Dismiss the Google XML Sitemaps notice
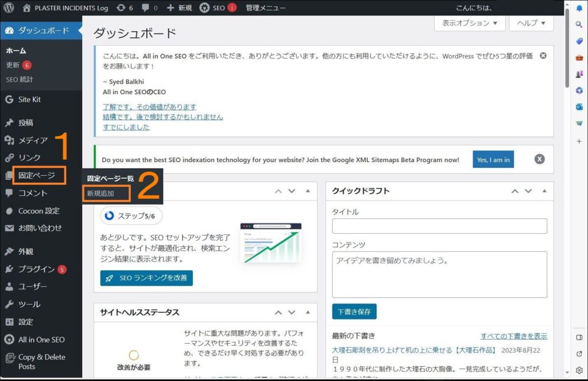 [x=539, y=159]
